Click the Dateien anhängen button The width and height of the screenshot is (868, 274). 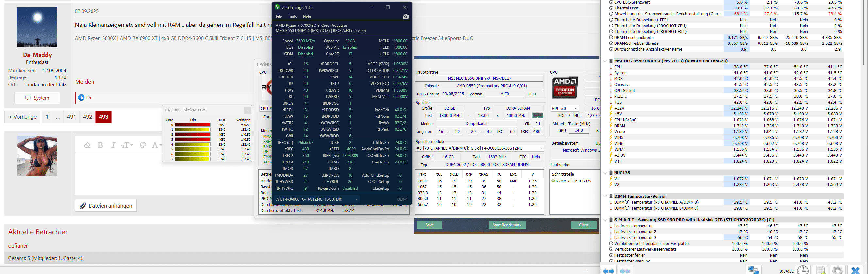(106, 206)
